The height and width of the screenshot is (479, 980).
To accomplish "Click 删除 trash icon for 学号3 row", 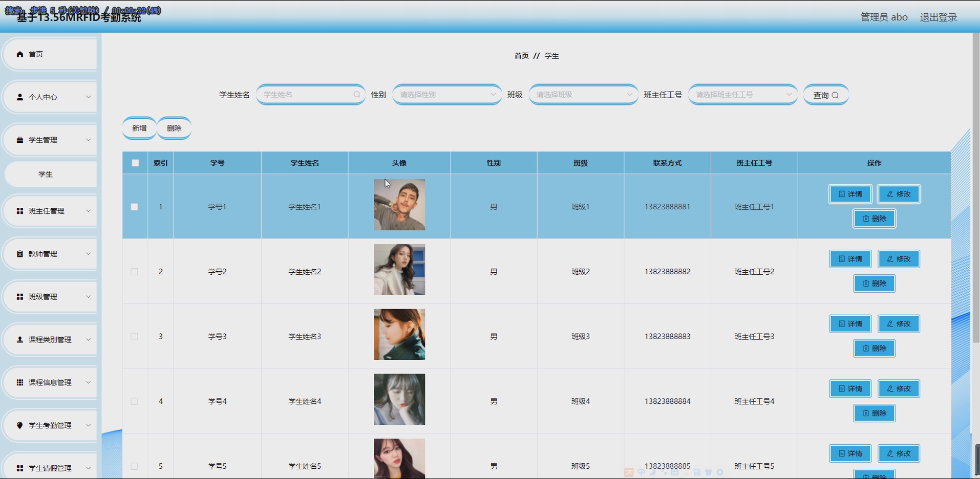I will pos(866,349).
